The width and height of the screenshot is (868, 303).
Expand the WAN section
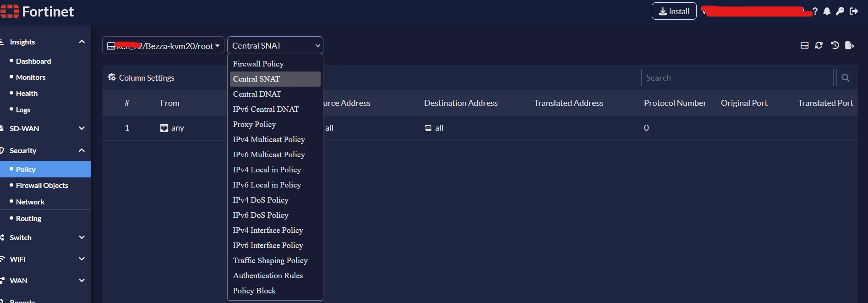coord(82,280)
